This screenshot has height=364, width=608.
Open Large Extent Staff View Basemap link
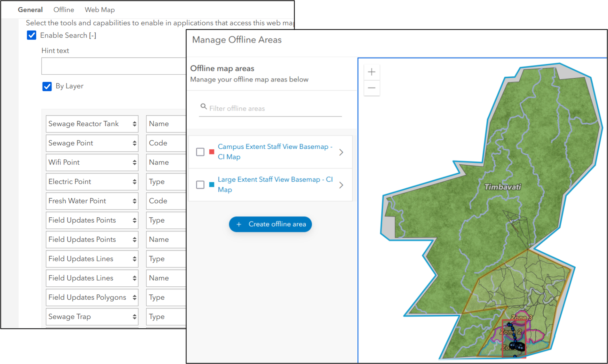point(275,184)
